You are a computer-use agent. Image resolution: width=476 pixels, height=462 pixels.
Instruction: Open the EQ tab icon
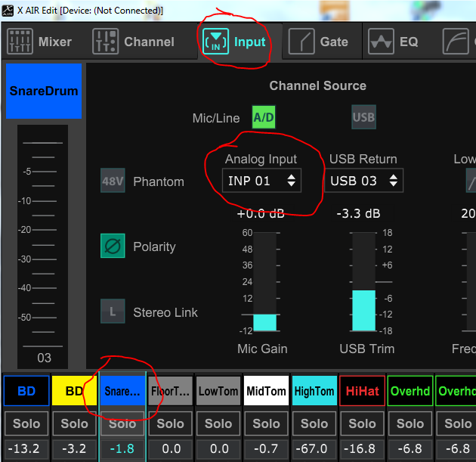pos(381,42)
